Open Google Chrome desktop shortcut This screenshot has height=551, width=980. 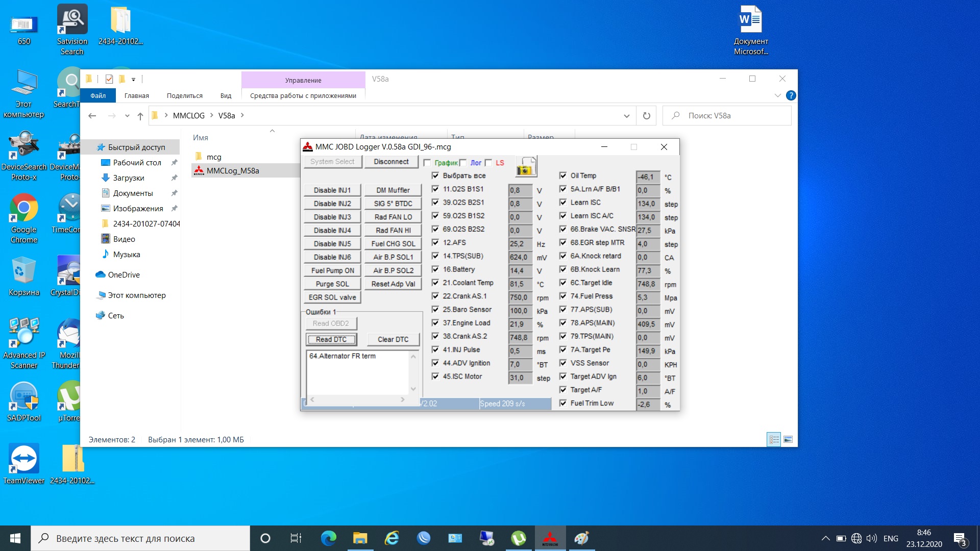tap(23, 219)
